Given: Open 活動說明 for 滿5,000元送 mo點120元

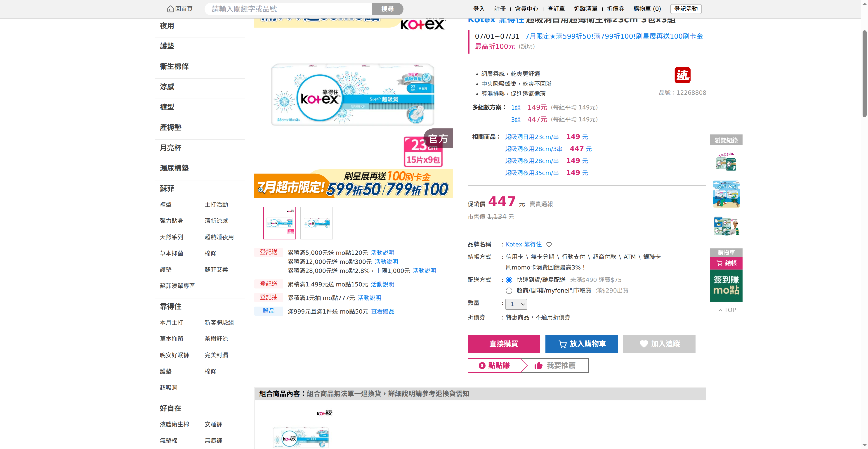Looking at the screenshot, I should click(382, 253).
